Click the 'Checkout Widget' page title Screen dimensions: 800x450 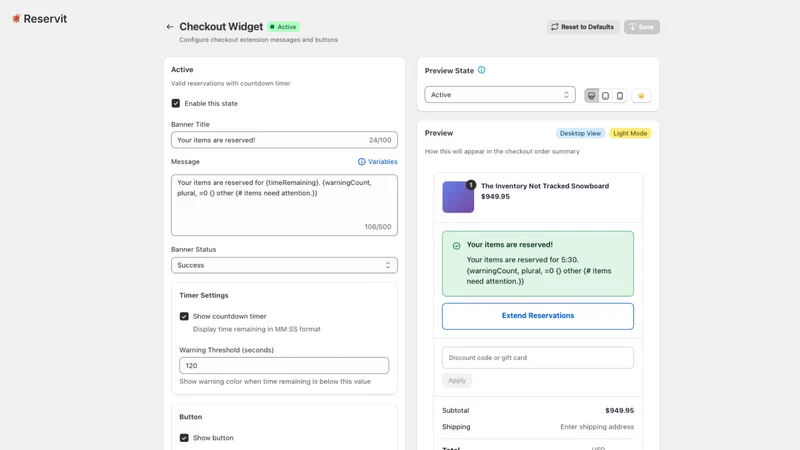click(x=221, y=27)
